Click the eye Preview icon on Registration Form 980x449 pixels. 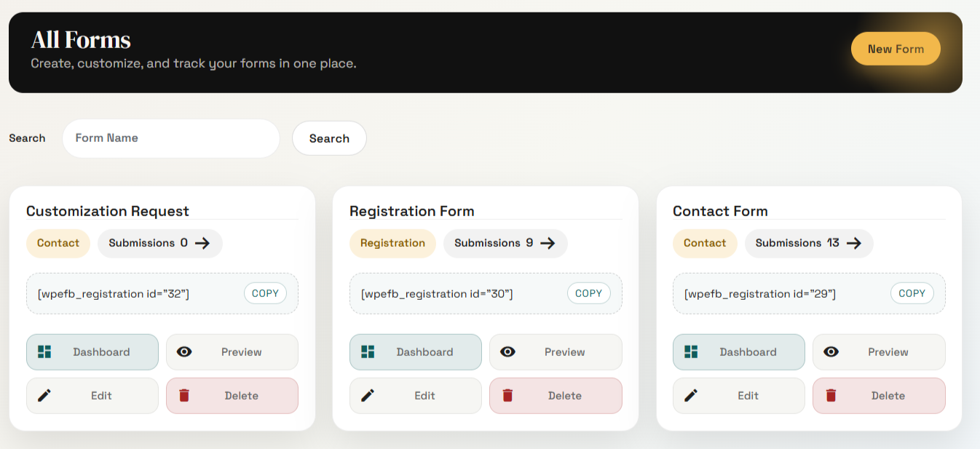(x=507, y=351)
